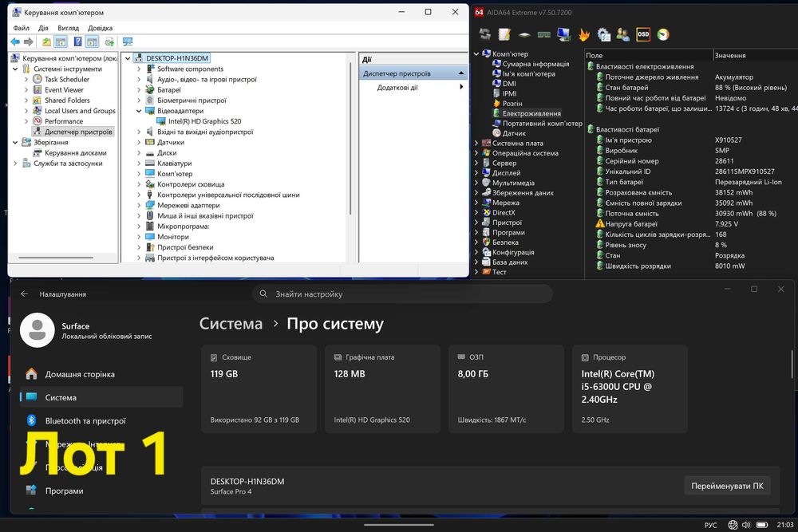798x532 pixels.
Task: Click the device tree vertical scrollbar
Action: (x=350, y=137)
